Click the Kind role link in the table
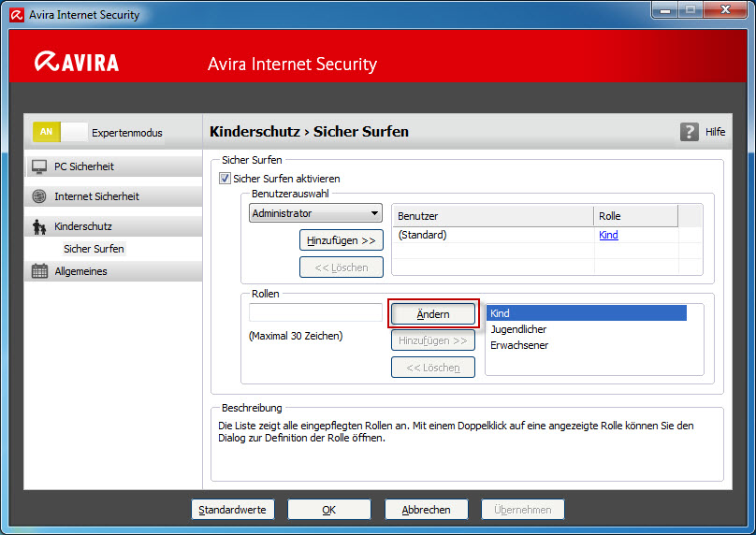The image size is (756, 535). pos(608,235)
